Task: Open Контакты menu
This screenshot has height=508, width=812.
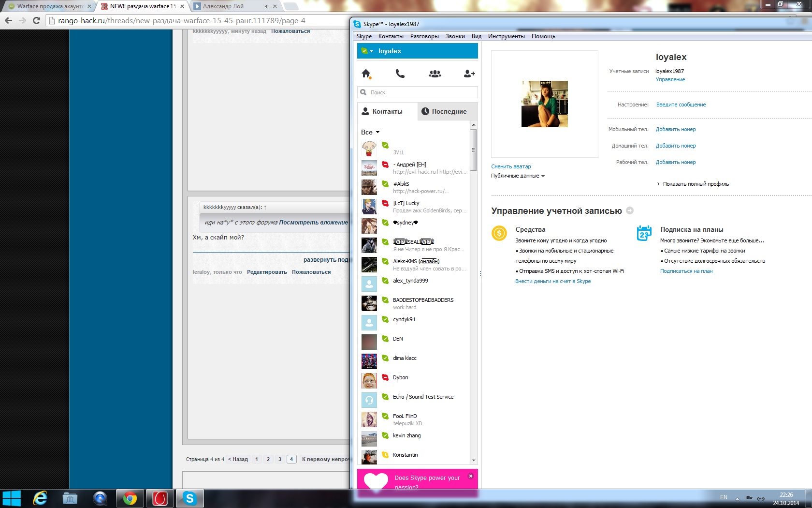Action: tap(391, 36)
